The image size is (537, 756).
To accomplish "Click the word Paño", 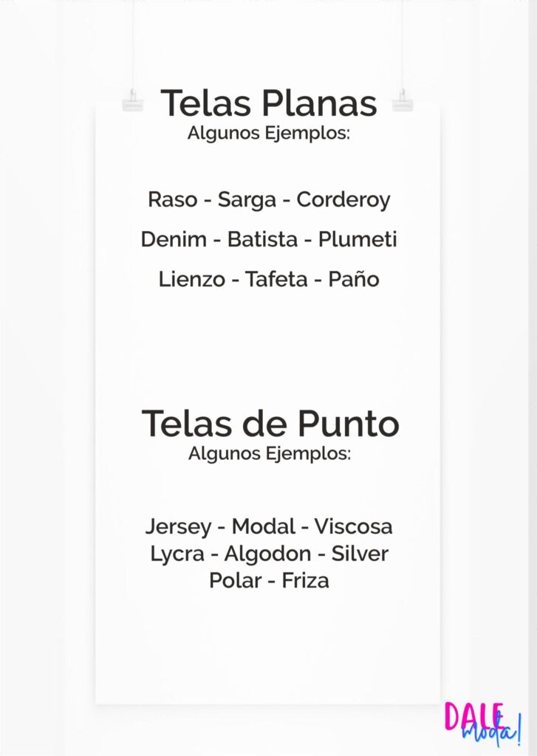I will (x=354, y=279).
